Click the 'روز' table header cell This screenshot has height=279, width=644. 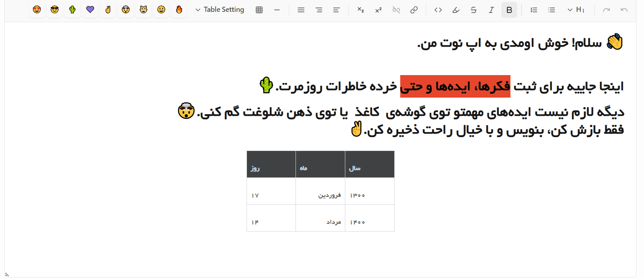[x=271, y=164]
